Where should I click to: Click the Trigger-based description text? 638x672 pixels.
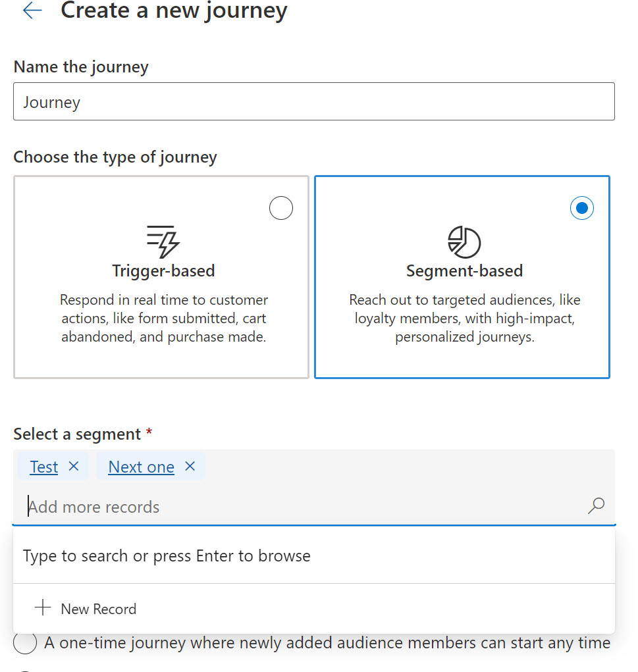coord(163,318)
